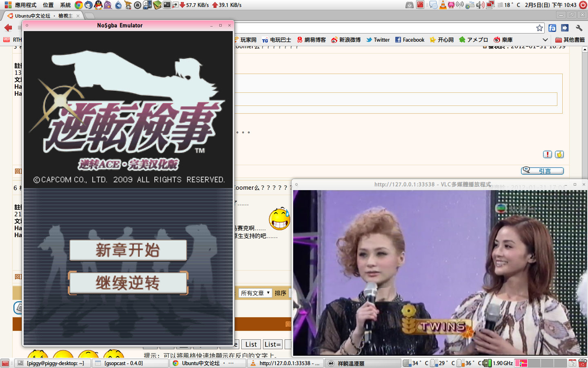Launch the Pidgin purple bird icon
This screenshot has width=588, height=368.
pyautogui.click(x=108, y=5)
